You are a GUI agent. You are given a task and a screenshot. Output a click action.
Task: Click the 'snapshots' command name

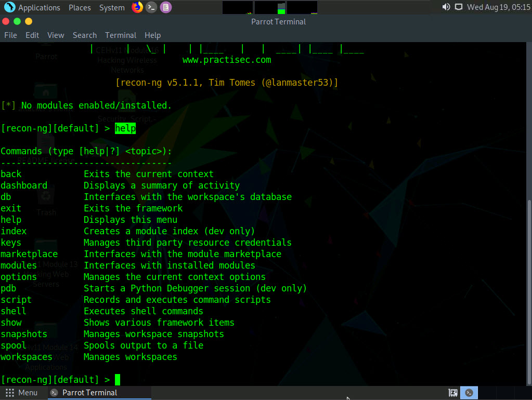pyautogui.click(x=24, y=334)
